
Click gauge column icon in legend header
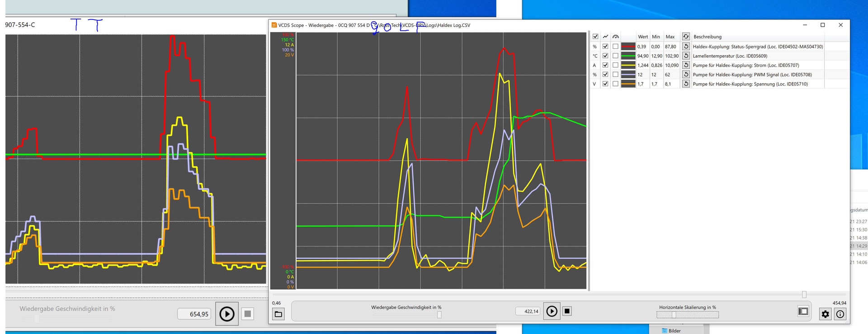(615, 37)
